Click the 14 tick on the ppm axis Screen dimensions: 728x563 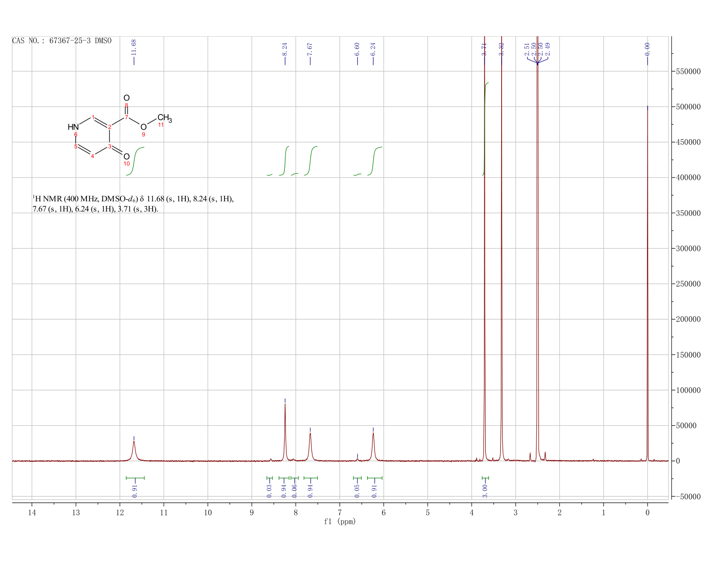pyautogui.click(x=32, y=512)
